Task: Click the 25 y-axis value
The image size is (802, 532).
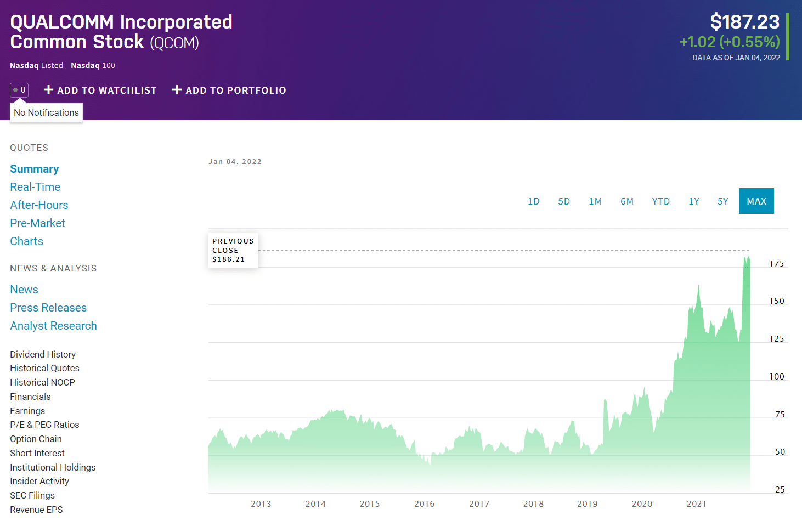Action: (x=780, y=490)
